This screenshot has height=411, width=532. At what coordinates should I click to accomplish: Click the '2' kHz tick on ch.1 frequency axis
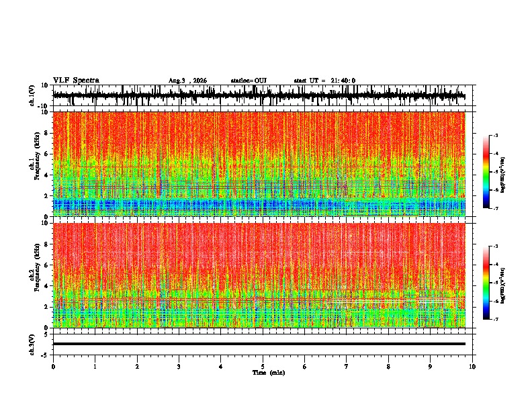(x=46, y=195)
